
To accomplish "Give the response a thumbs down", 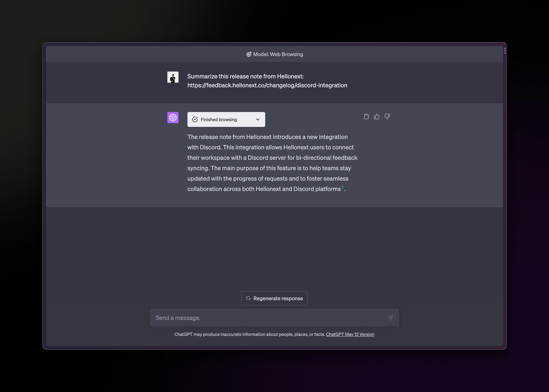I will tap(387, 117).
